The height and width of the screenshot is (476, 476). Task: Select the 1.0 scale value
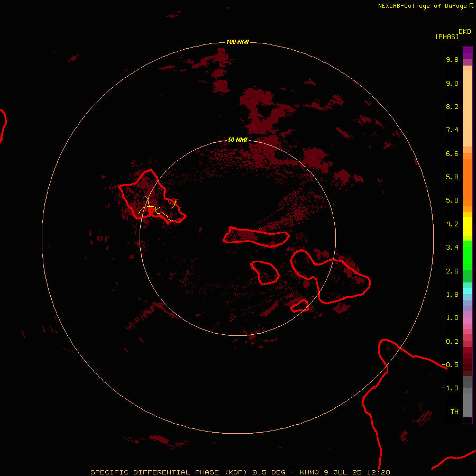(452, 318)
